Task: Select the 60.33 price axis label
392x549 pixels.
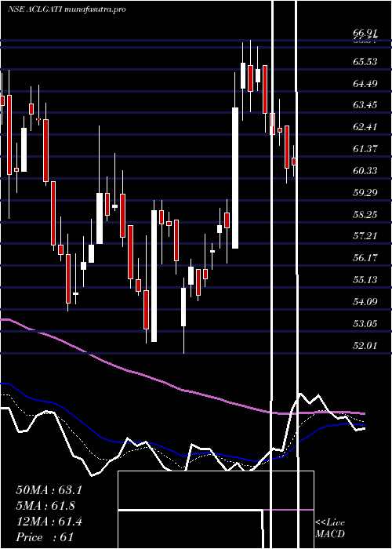Action: (x=365, y=170)
